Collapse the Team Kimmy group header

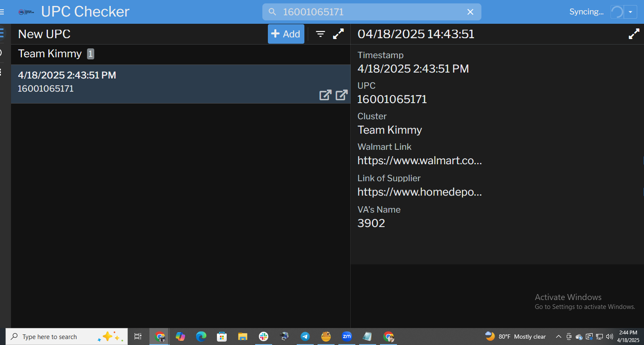click(50, 54)
